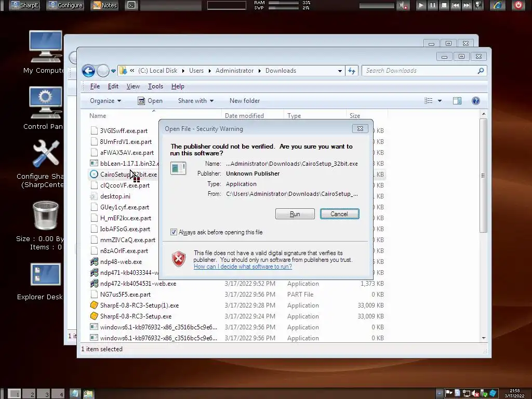This screenshot has width=532, height=399.
Task: Adjust the volume slider in the top bar
Action: 377,5
